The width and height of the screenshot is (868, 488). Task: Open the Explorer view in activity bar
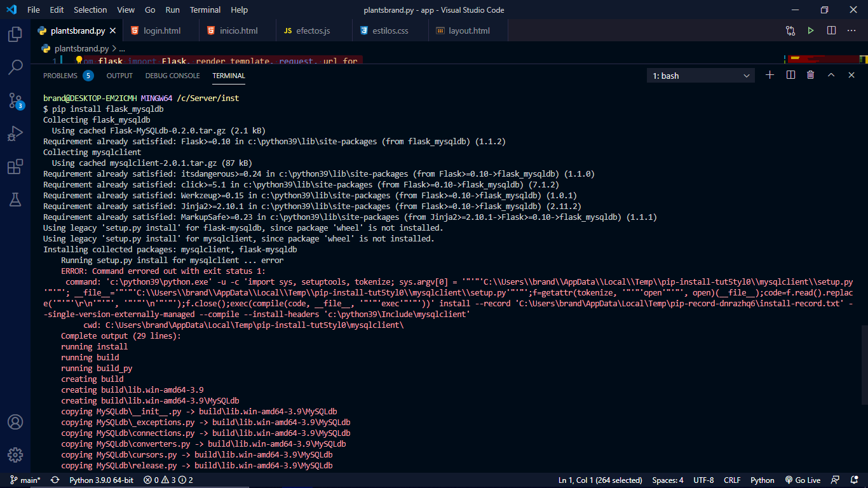pyautogui.click(x=15, y=34)
